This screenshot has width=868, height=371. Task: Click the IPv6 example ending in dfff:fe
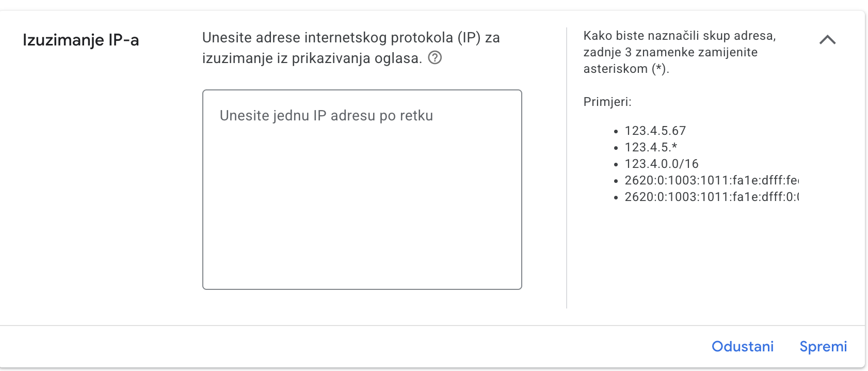coord(711,180)
